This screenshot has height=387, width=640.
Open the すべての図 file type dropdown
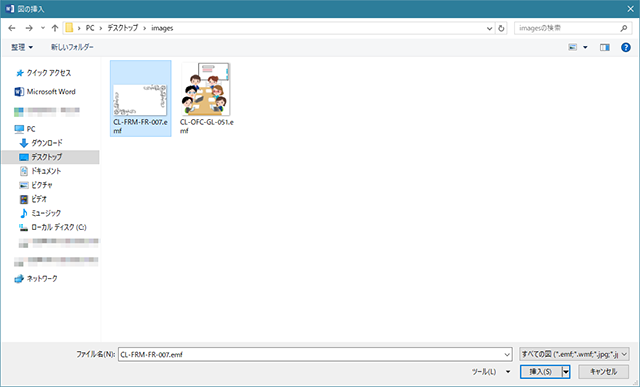pos(574,354)
